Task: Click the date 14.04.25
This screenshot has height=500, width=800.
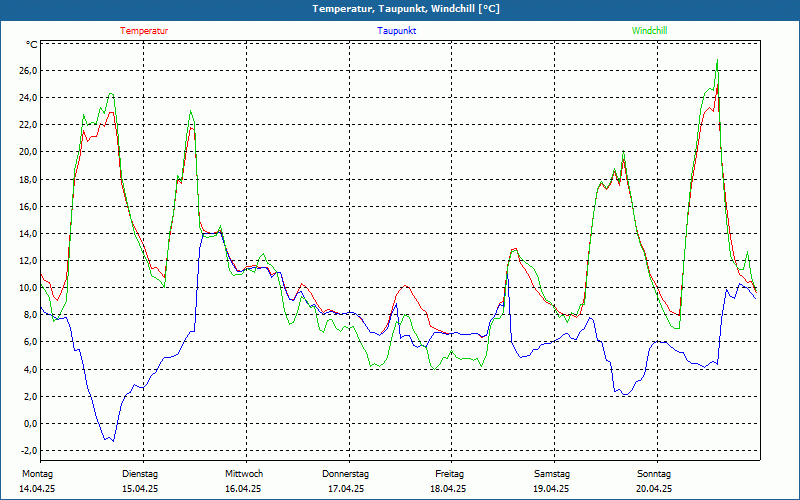Action: tap(37, 489)
